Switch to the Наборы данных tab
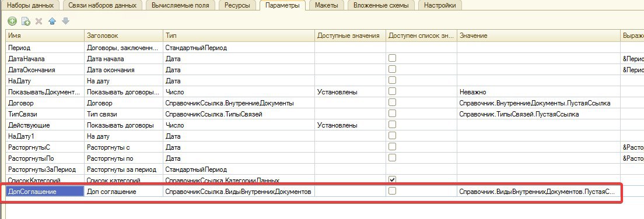This screenshot has width=644, height=219. 31,6
